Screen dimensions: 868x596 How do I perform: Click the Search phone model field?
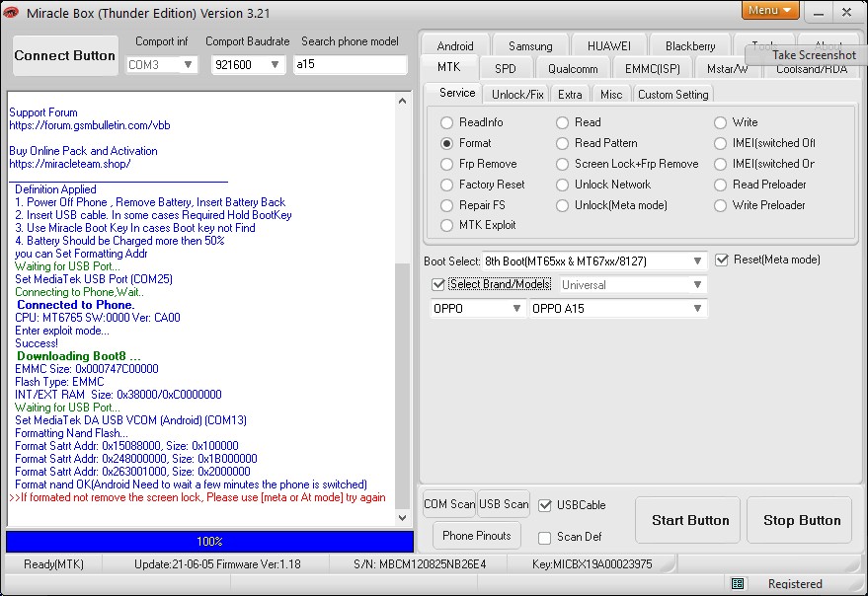tap(350, 64)
